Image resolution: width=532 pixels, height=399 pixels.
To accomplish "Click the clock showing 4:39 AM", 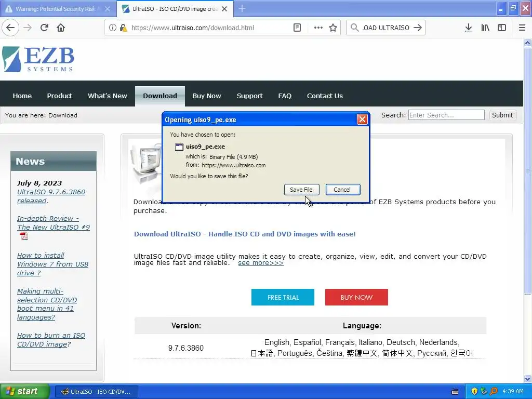I will click(513, 392).
